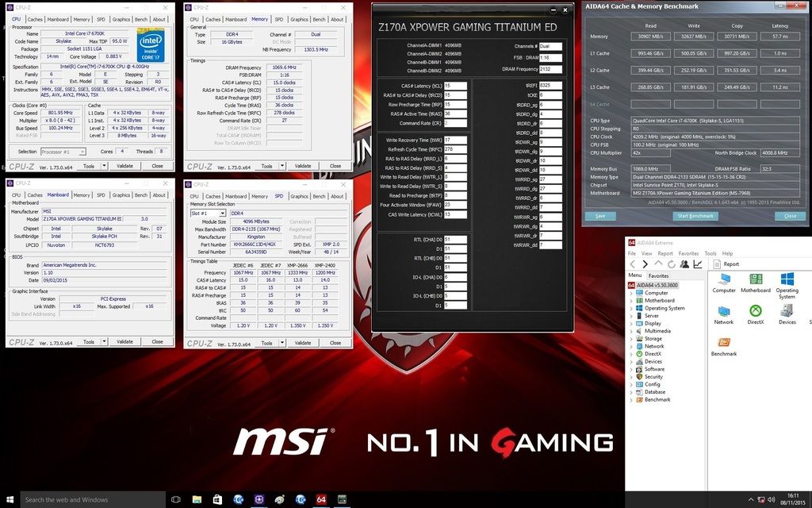The image size is (812, 508).
Task: Click the Search the web and Windows box
Action: click(93, 500)
